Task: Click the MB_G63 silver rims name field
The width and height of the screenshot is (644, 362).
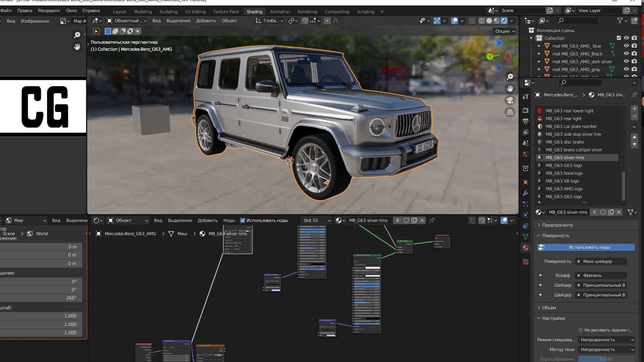Action: (x=568, y=212)
